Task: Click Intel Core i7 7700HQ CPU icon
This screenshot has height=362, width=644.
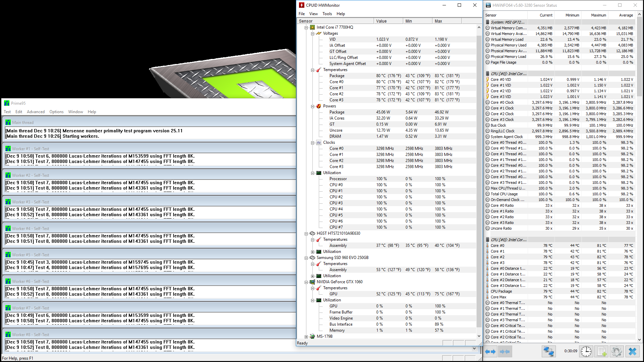Action: 312,27
